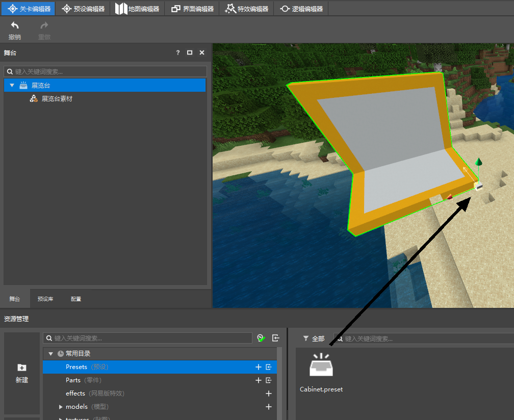Open the 配置 tab
Viewport: 514px width, 420px height.
point(75,299)
